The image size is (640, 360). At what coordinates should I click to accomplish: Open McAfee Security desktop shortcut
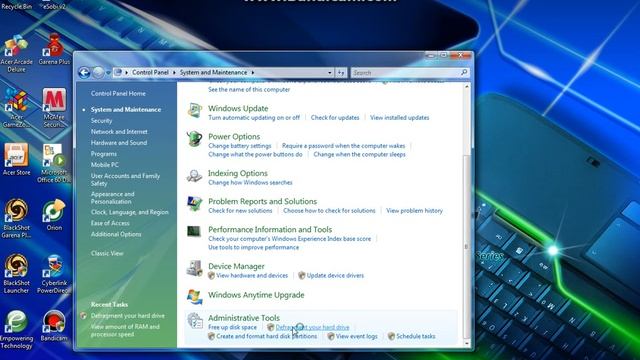[x=54, y=108]
